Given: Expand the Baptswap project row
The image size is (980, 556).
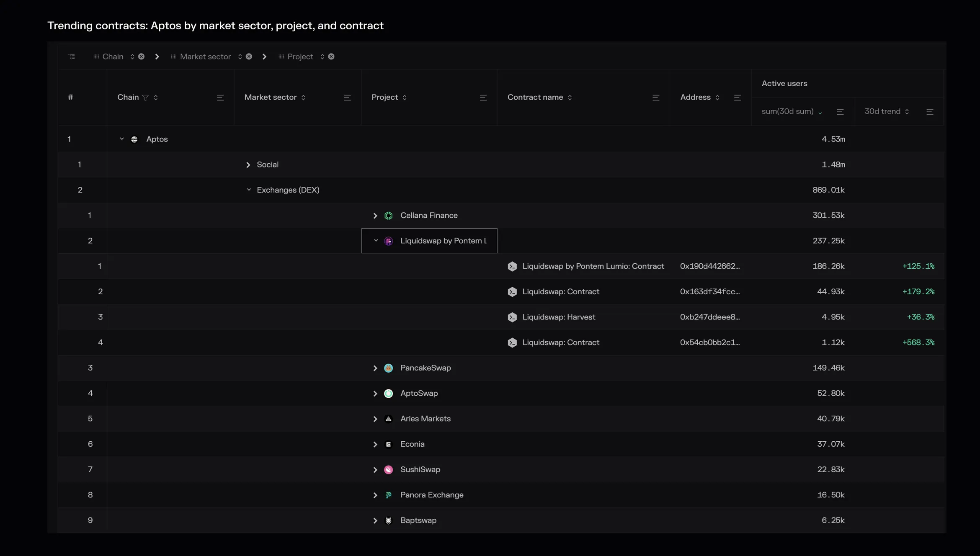Looking at the screenshot, I should pyautogui.click(x=375, y=521).
